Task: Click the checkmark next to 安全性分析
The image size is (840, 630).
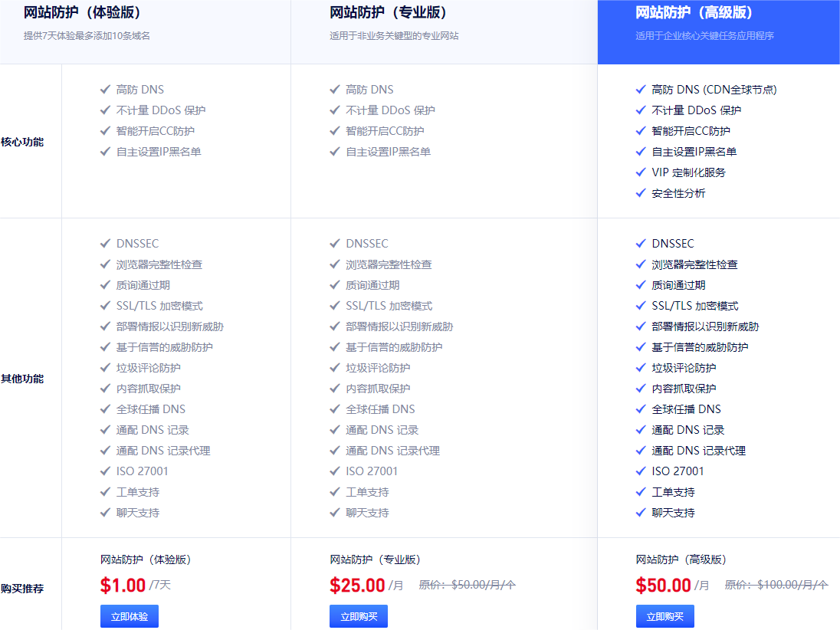Action: (641, 193)
